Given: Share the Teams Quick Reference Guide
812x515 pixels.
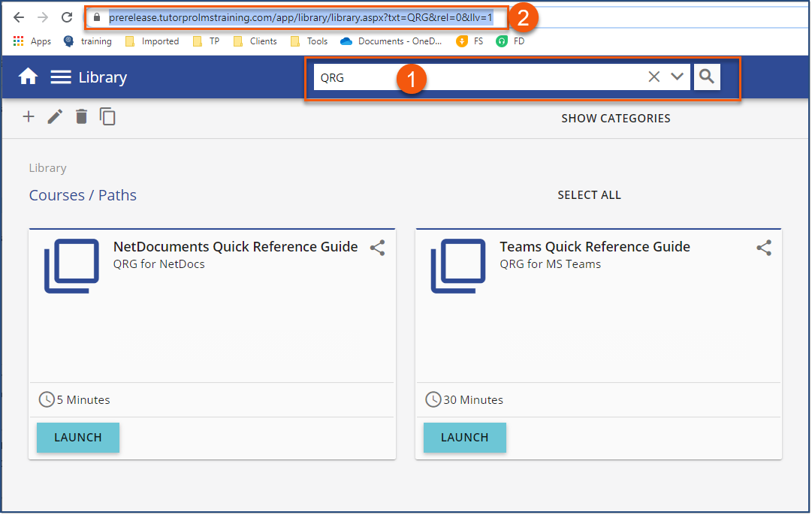Looking at the screenshot, I should 764,248.
